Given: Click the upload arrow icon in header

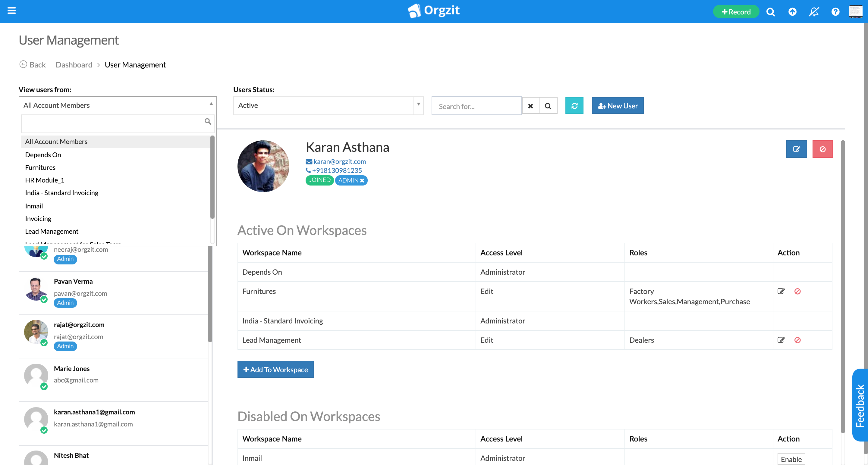Looking at the screenshot, I should point(792,12).
